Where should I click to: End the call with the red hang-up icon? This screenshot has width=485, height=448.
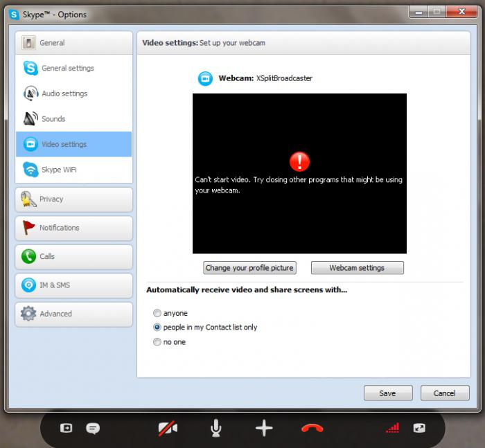coord(312,429)
